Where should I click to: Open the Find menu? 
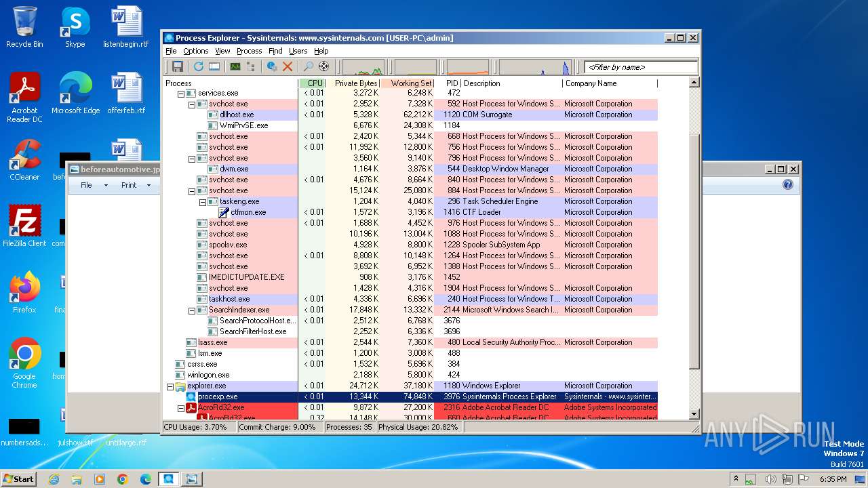click(275, 51)
